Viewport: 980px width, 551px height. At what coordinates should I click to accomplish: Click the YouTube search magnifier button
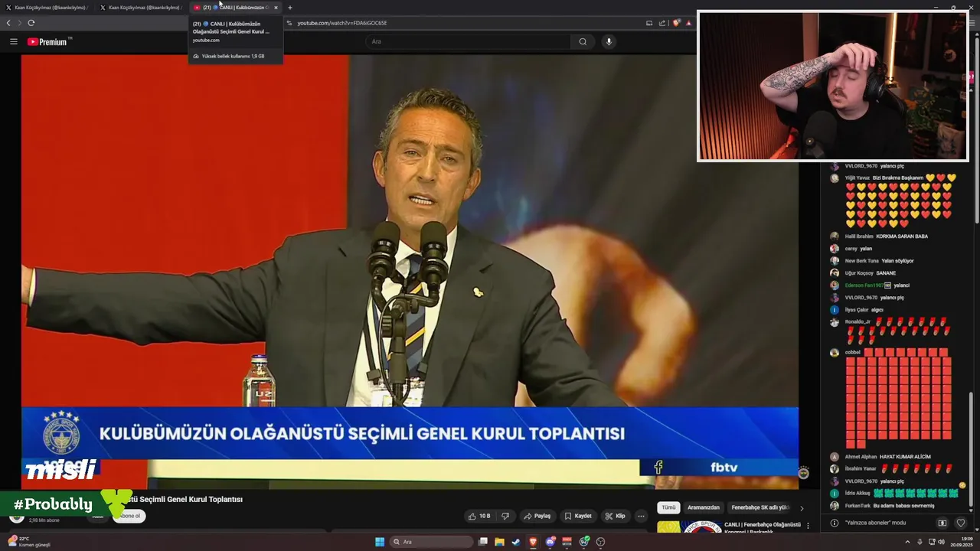point(583,41)
